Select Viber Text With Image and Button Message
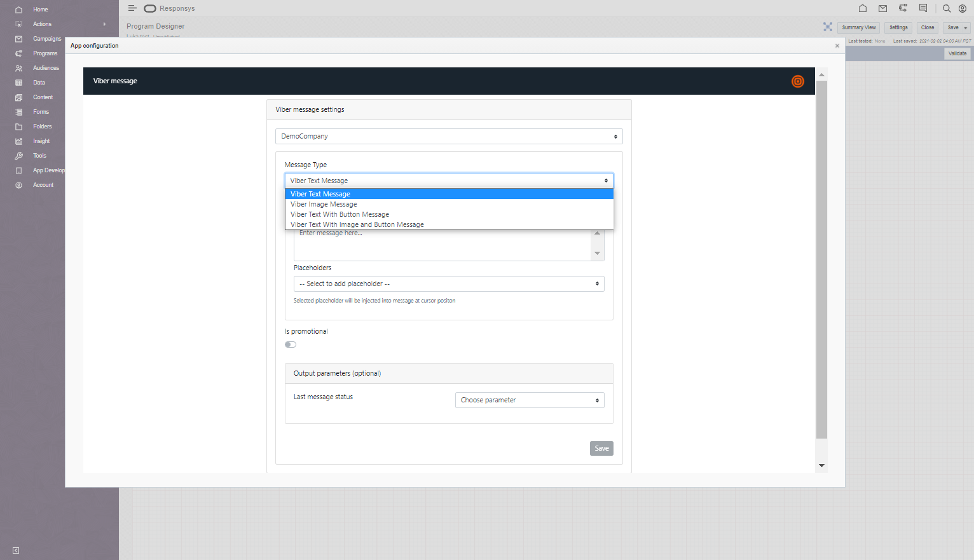Image resolution: width=974 pixels, height=560 pixels. click(357, 225)
